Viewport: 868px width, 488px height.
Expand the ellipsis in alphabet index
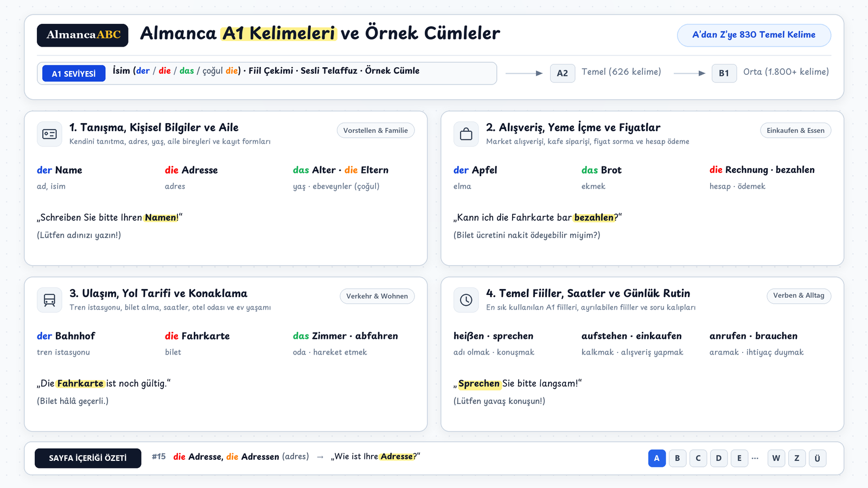click(x=755, y=458)
